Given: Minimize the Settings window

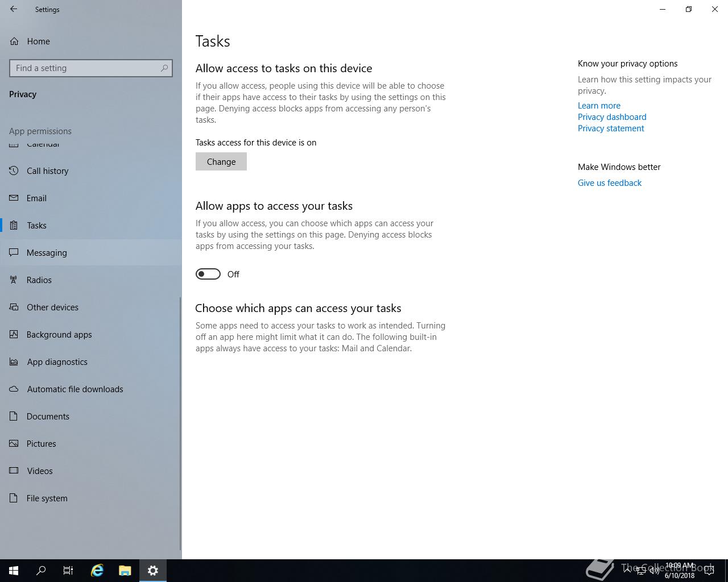Looking at the screenshot, I should (x=663, y=9).
